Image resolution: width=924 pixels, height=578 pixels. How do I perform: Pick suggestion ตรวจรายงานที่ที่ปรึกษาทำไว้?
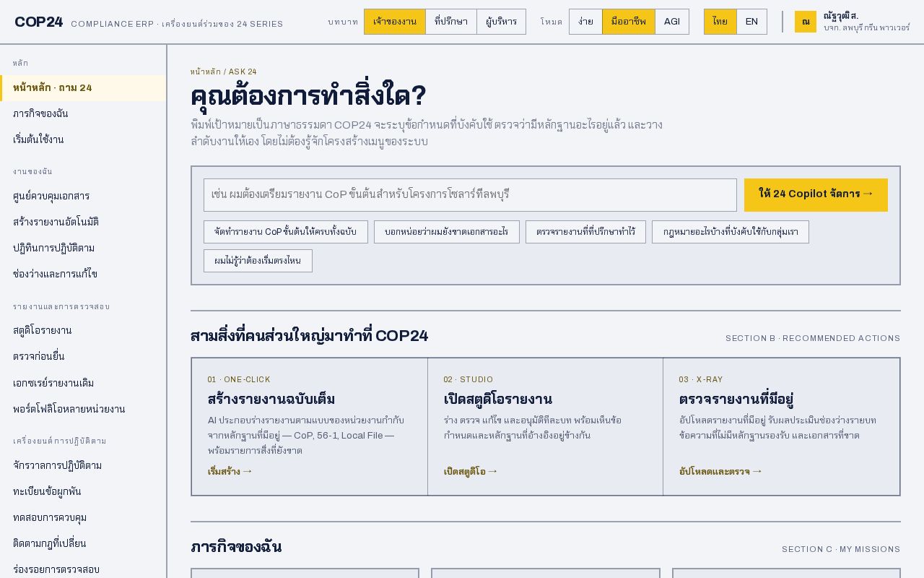(x=585, y=232)
